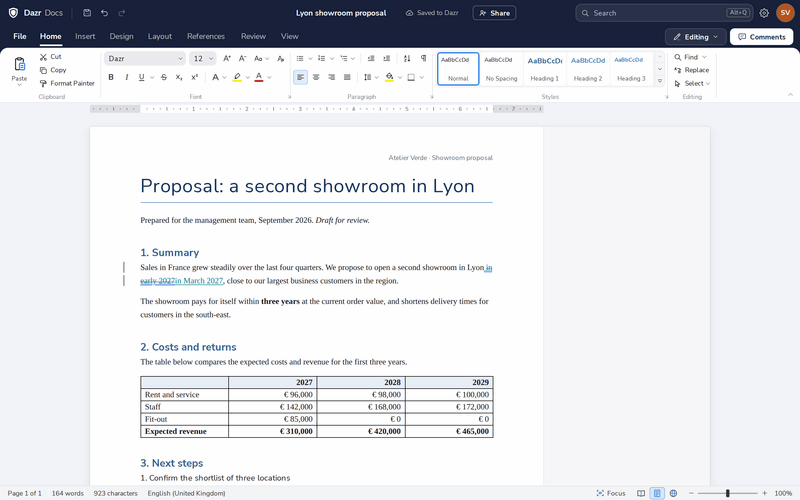Open the Editing mode dropdown
800x500 pixels.
click(695, 37)
